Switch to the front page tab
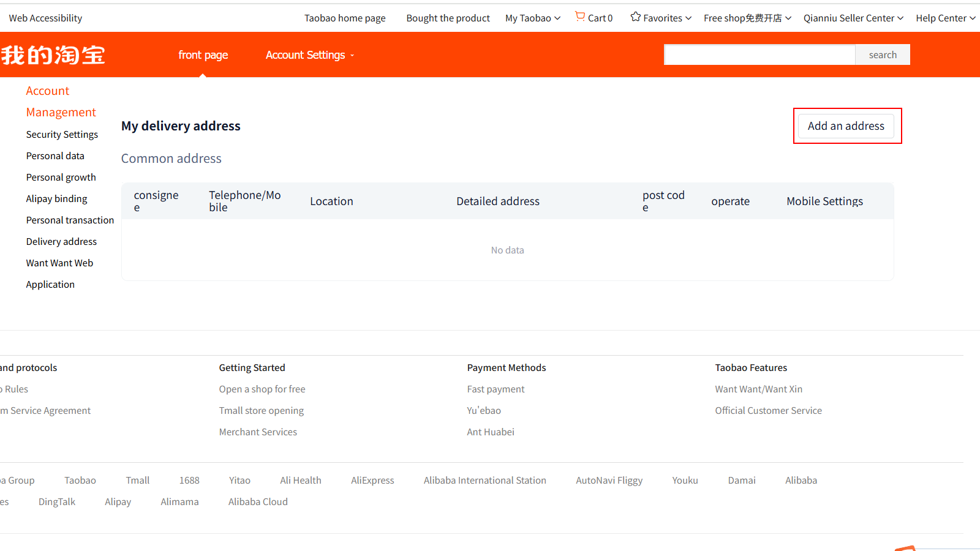 click(x=203, y=55)
